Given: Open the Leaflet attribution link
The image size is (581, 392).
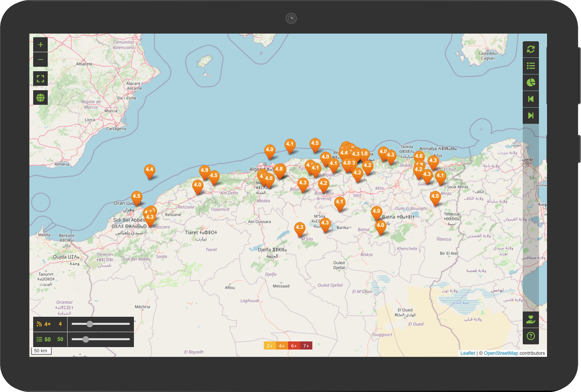Looking at the screenshot, I should (x=468, y=353).
